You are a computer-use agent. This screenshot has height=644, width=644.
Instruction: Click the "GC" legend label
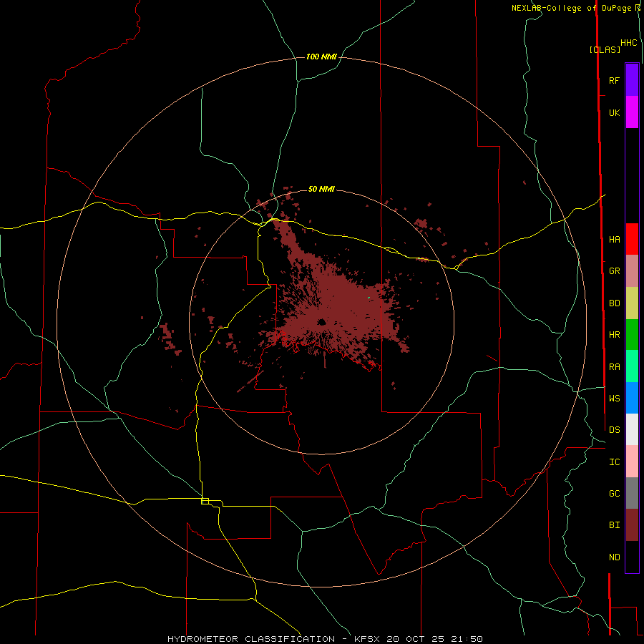click(x=614, y=494)
